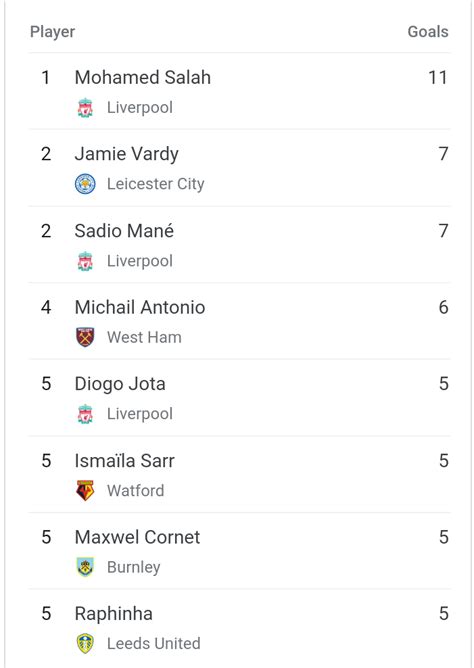
Task: Click the Leicester City team name
Action: tap(155, 184)
